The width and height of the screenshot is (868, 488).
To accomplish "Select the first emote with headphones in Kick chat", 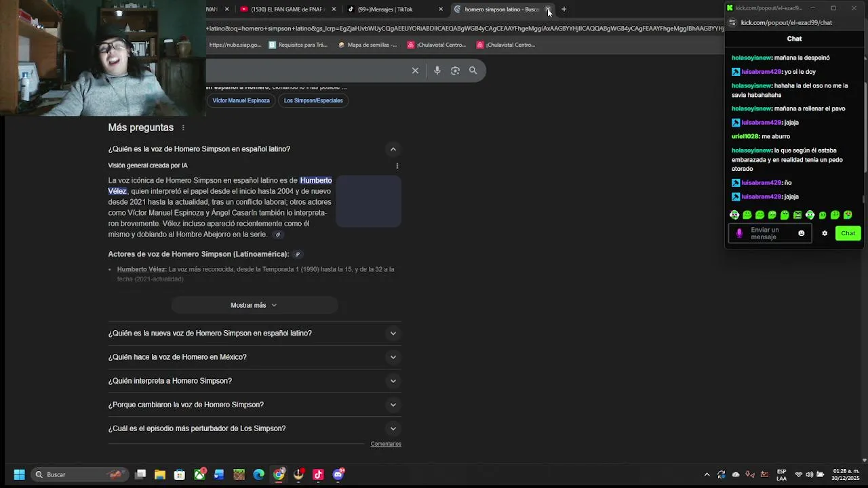I will pyautogui.click(x=734, y=215).
